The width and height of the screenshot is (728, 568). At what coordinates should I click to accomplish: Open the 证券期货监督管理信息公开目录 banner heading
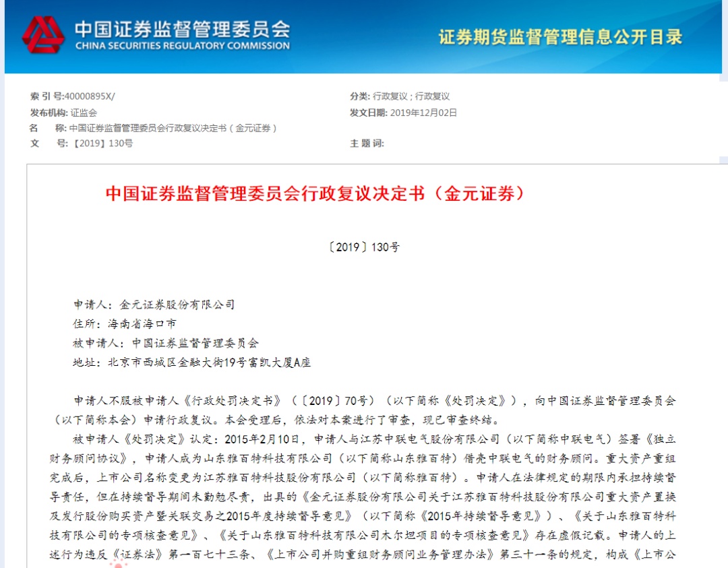(x=560, y=36)
